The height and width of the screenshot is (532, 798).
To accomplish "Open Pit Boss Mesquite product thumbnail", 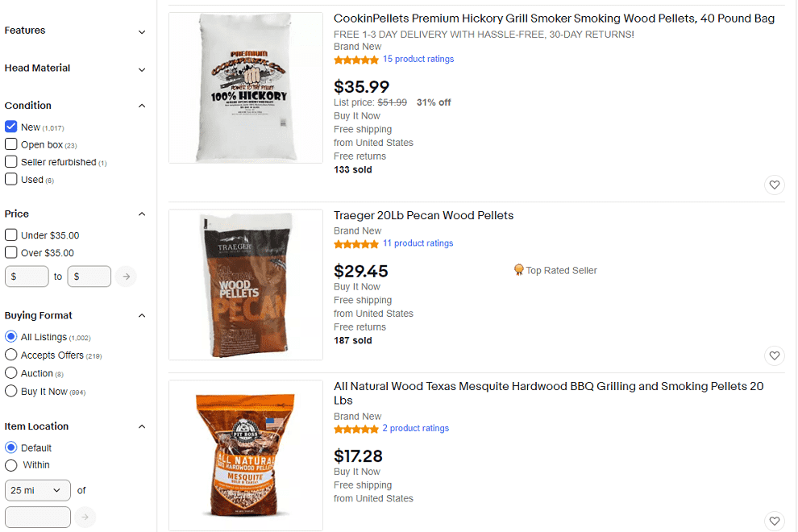I will click(246, 455).
